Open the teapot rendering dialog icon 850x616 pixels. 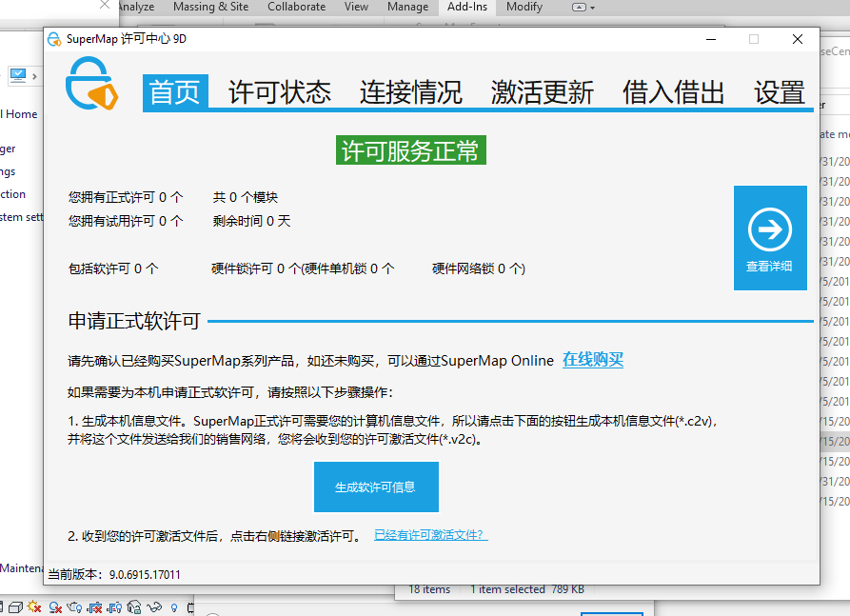tap(74, 607)
